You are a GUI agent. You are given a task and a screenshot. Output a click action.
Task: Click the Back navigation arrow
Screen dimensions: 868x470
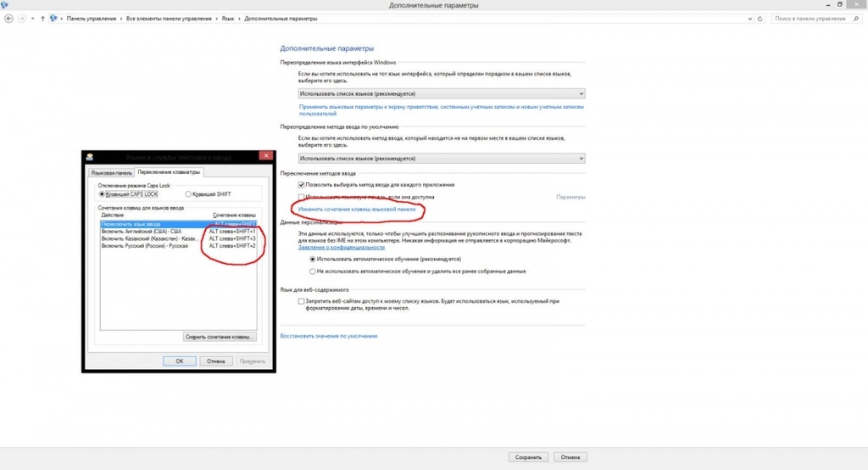[8, 18]
